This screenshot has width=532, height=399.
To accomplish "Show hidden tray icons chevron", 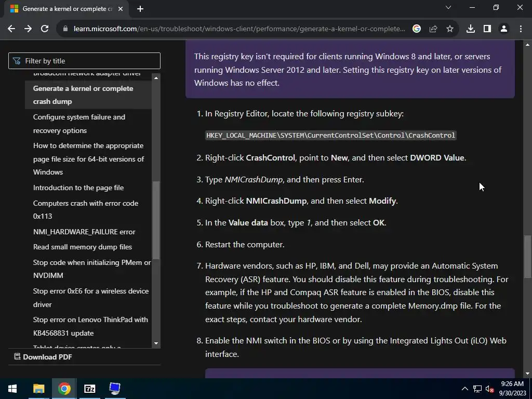I will pos(465,389).
